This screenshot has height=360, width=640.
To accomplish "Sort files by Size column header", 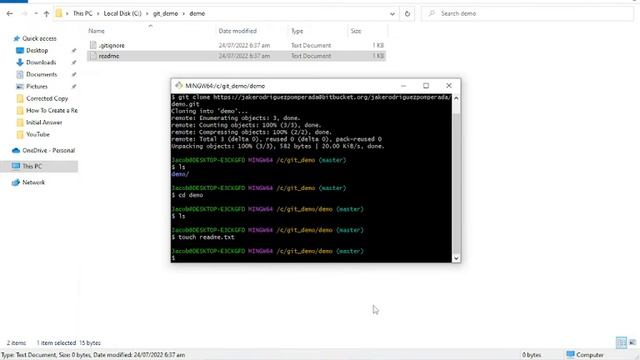I will (356, 31).
